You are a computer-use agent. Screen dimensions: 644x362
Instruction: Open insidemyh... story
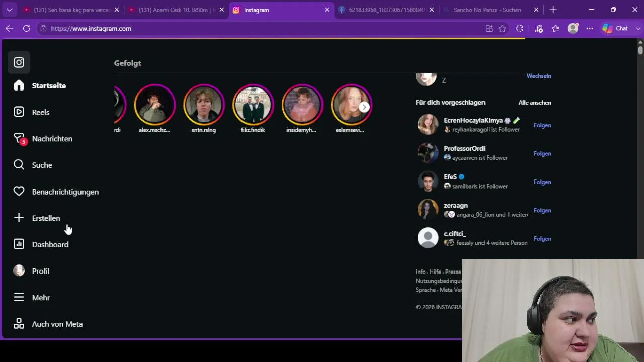(302, 105)
